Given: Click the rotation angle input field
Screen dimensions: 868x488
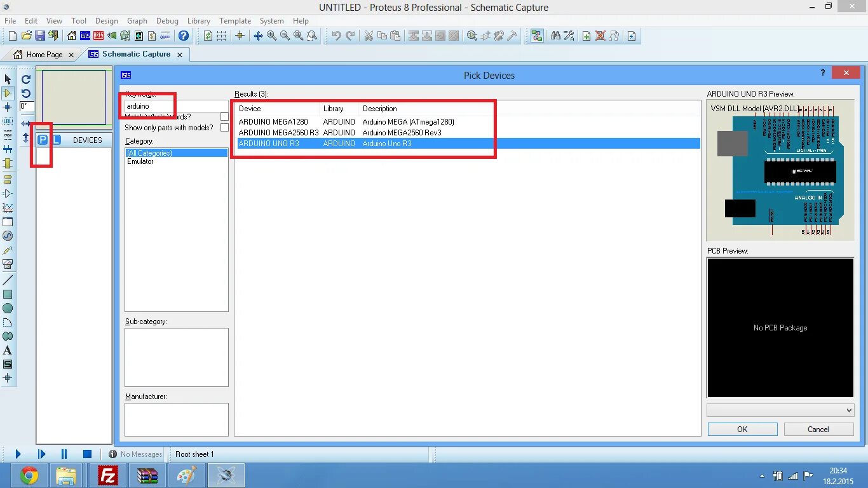Looking at the screenshot, I should (x=27, y=107).
